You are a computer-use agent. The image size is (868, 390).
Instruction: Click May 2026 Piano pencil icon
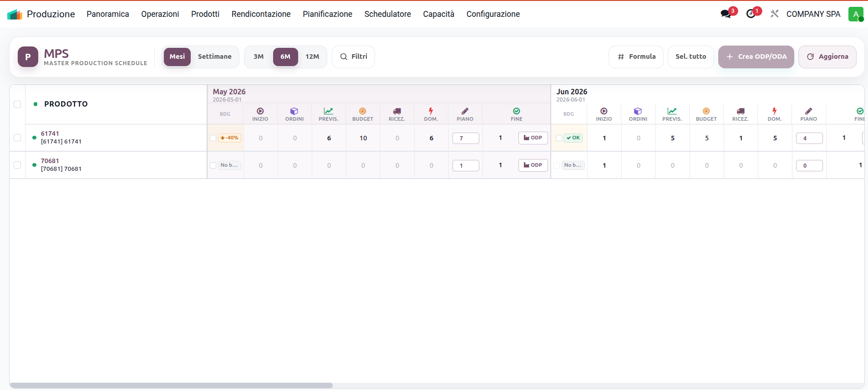pos(465,111)
